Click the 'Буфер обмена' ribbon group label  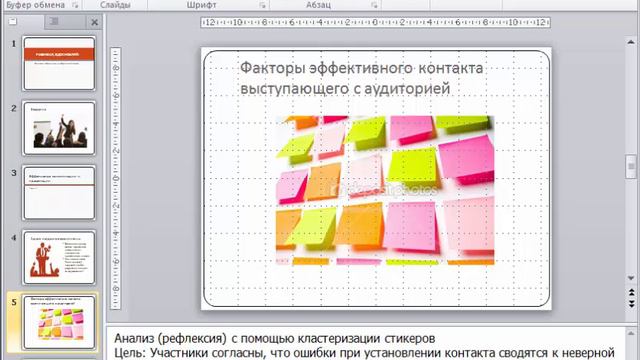click(36, 5)
